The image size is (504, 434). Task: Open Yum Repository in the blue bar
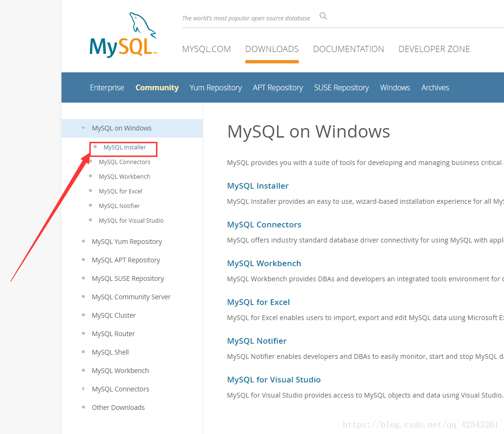pyautogui.click(x=216, y=87)
